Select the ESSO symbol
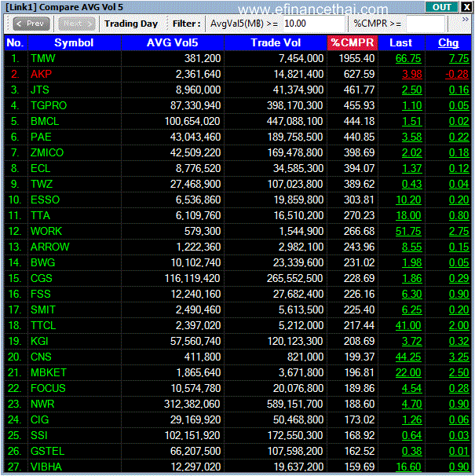475x476 pixels. tap(46, 200)
